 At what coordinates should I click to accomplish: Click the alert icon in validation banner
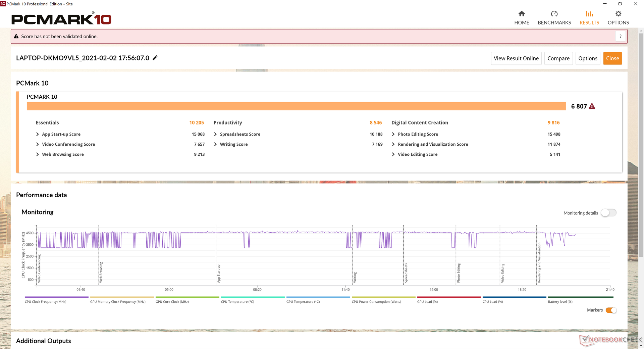point(16,36)
